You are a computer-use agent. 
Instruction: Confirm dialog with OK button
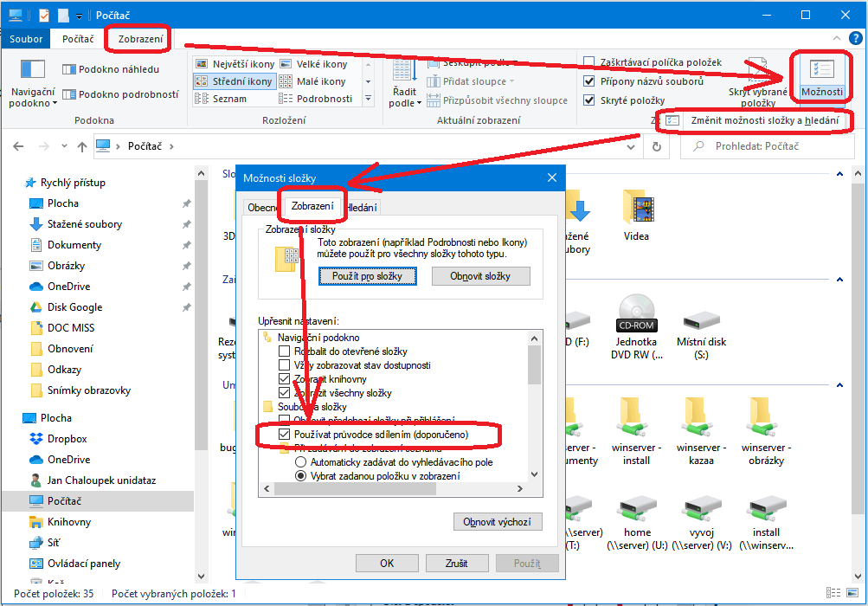click(387, 564)
